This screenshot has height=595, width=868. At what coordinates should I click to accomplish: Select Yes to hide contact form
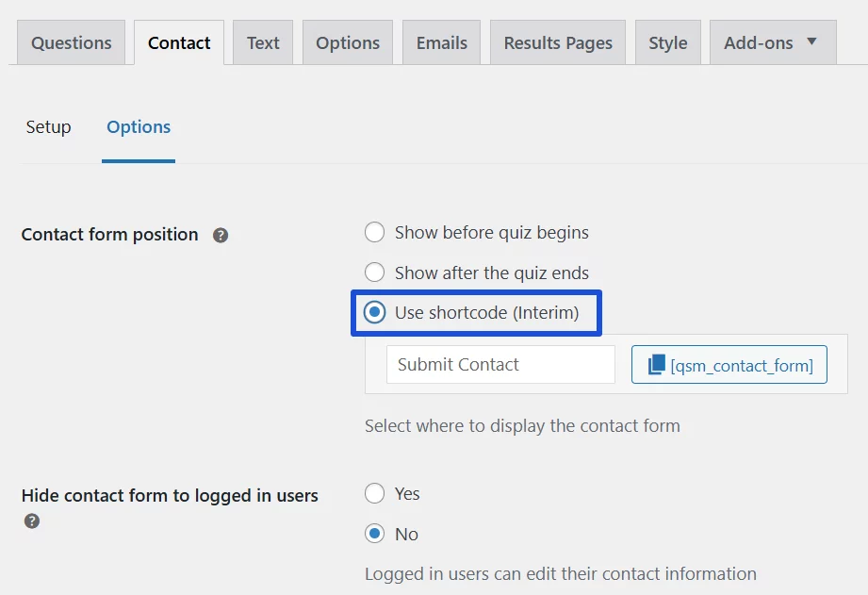pyautogui.click(x=375, y=493)
